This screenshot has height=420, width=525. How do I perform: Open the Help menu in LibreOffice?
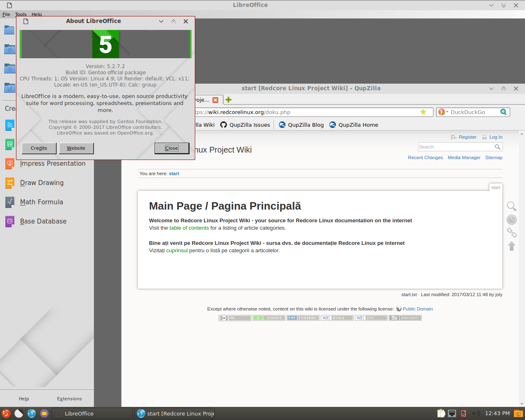[37, 14]
